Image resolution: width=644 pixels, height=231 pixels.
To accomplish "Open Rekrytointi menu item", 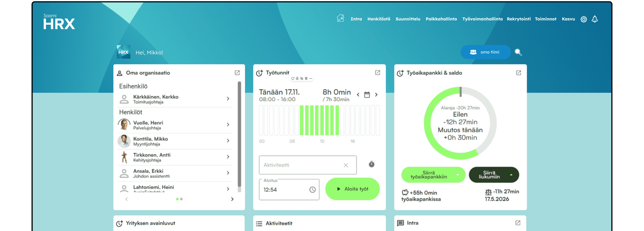I will click(x=518, y=19).
